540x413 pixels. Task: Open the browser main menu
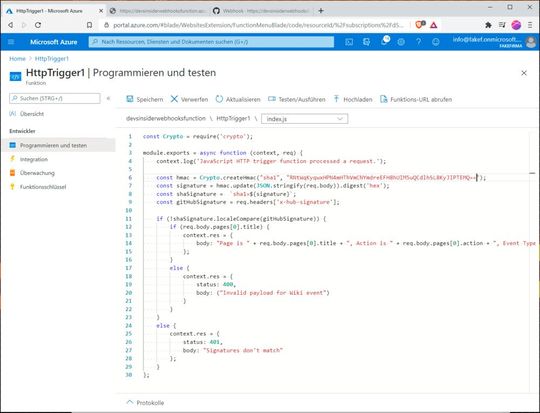(x=530, y=25)
